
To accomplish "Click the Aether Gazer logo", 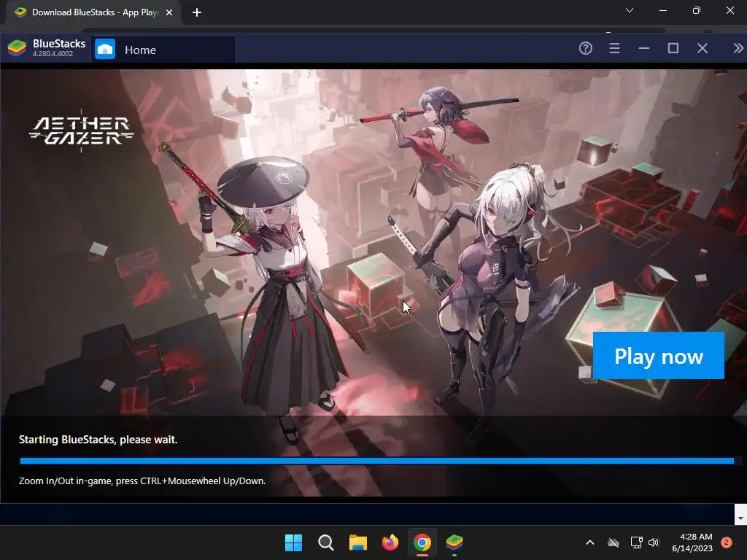I will (x=82, y=131).
